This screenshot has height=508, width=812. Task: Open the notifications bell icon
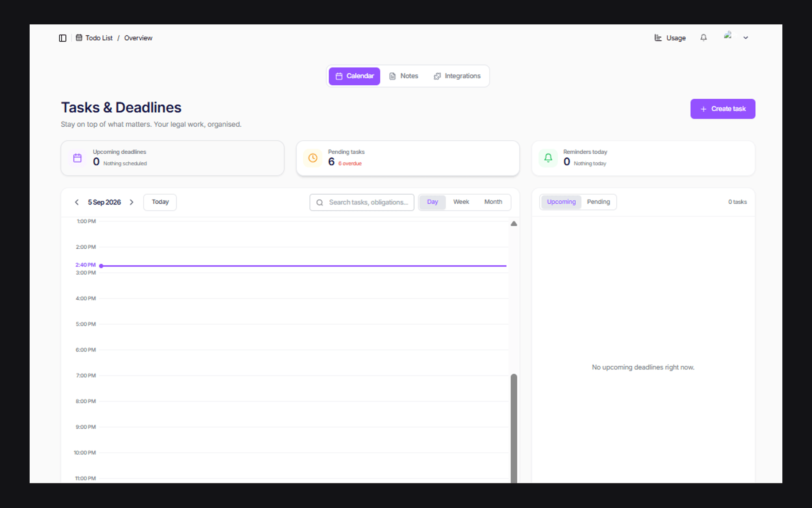click(704, 37)
